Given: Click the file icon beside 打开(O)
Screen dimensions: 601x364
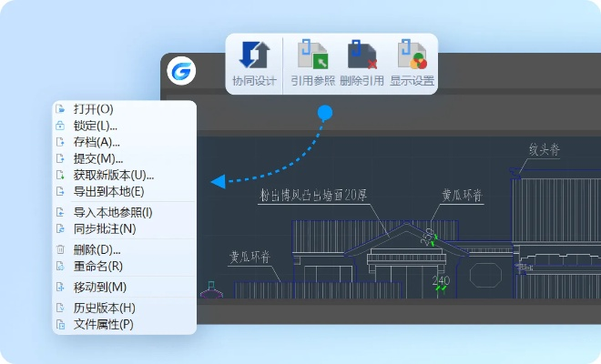Looking at the screenshot, I should [61, 109].
